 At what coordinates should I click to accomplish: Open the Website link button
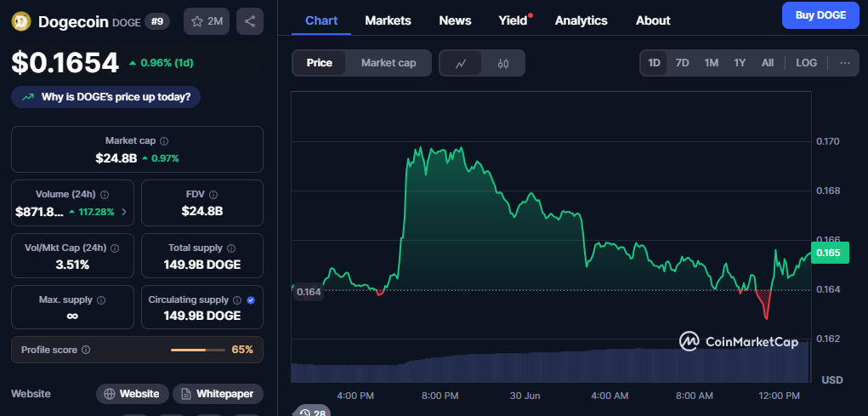coord(133,394)
